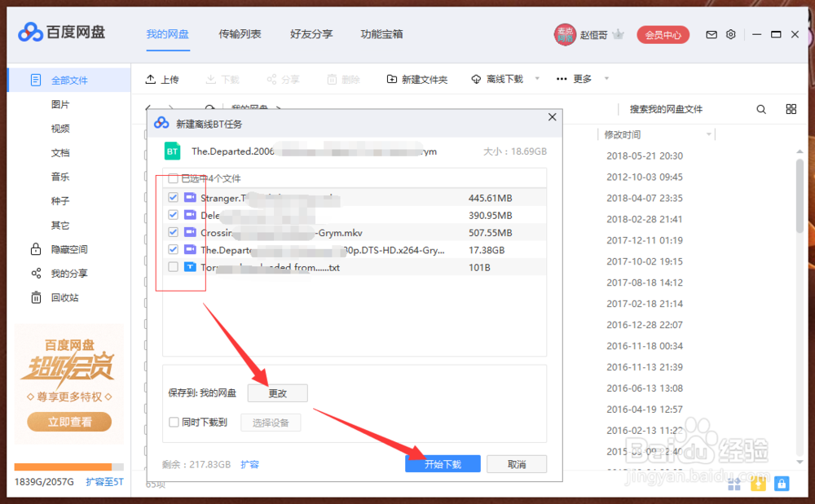Click the 更多 three-dots icon
Image resolution: width=815 pixels, height=504 pixels.
[x=562, y=79]
